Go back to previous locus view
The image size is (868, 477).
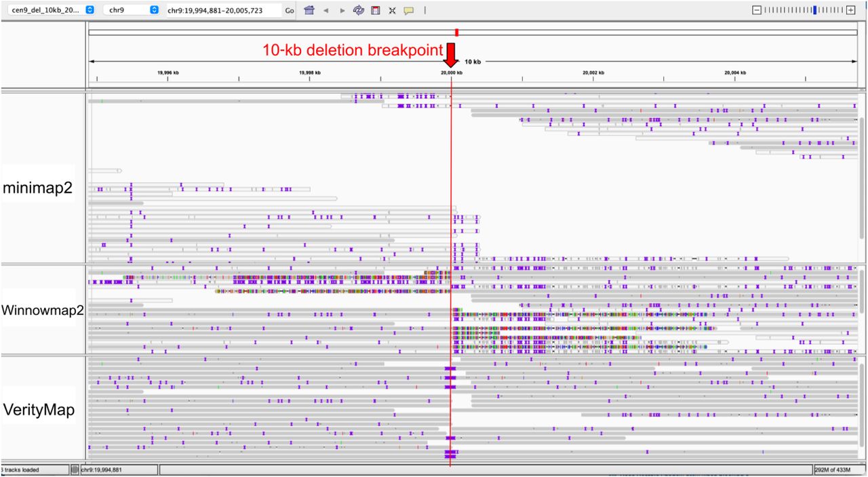(327, 11)
